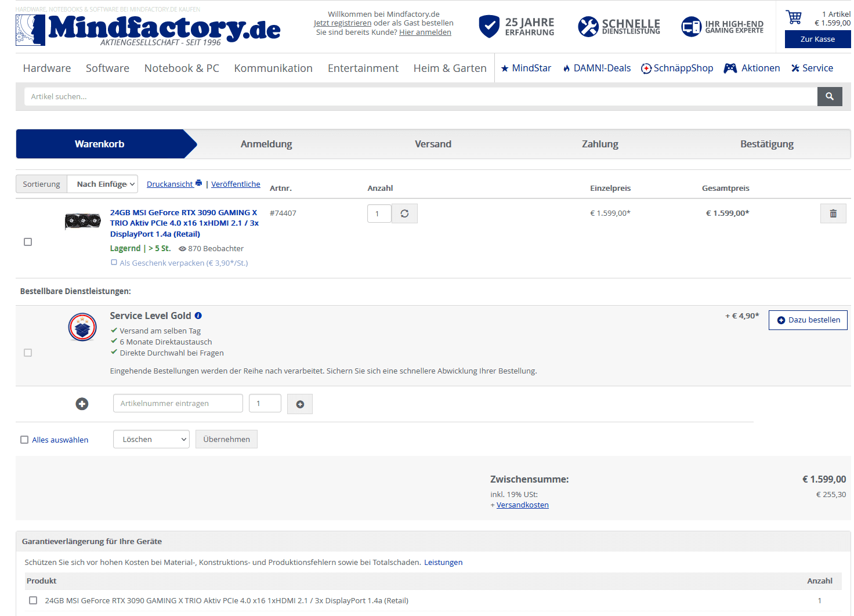This screenshot has width=854, height=616.
Task: Click the dark plus circle icon
Action: click(x=82, y=404)
